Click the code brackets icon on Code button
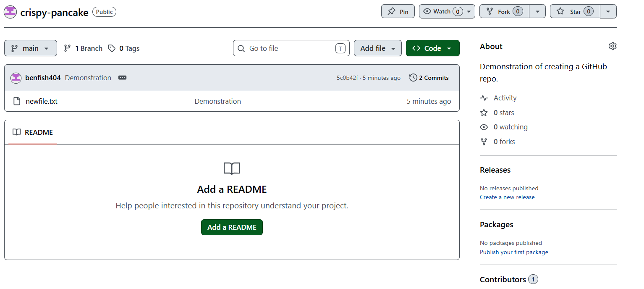 click(x=416, y=48)
